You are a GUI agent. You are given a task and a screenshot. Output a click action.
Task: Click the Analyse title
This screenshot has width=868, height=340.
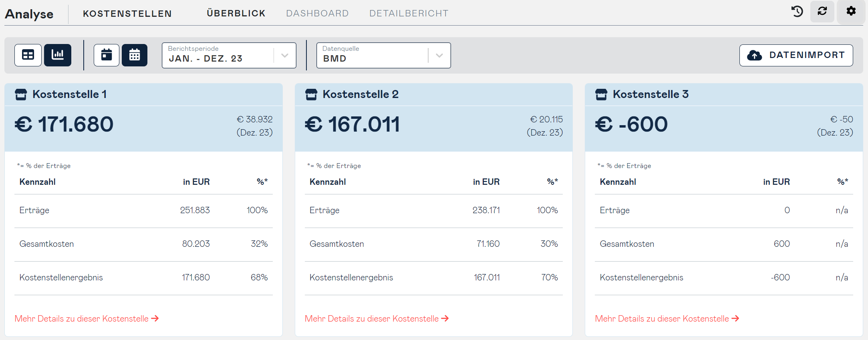29,14
